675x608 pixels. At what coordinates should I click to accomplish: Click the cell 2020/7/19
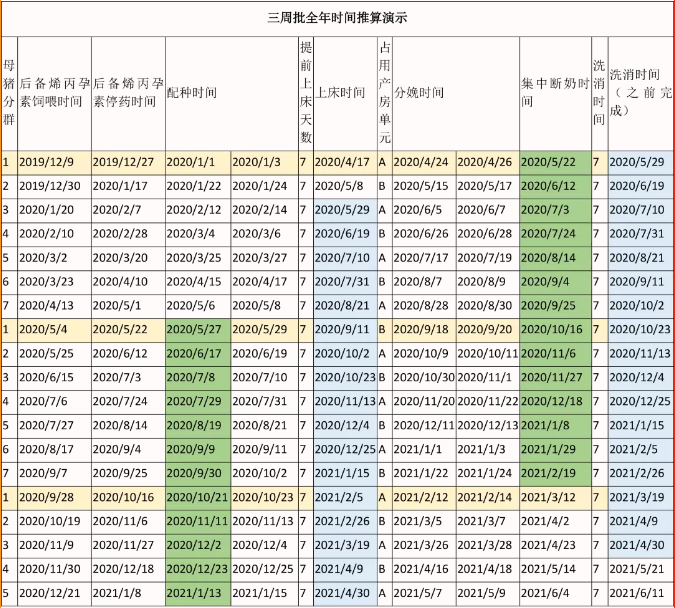tap(488, 258)
